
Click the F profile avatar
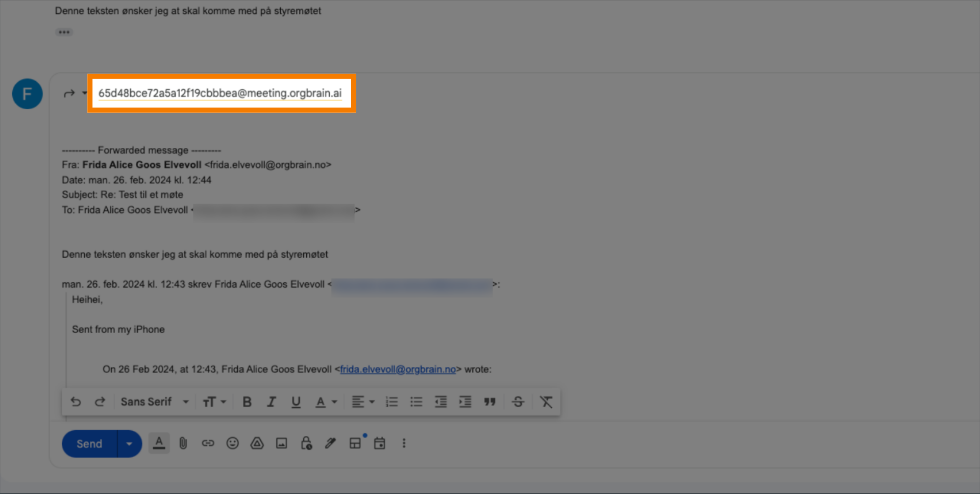click(27, 94)
